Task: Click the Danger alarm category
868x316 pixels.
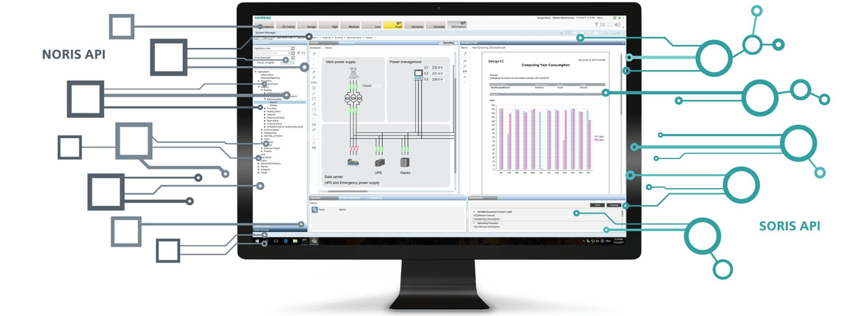Action: click(x=308, y=25)
